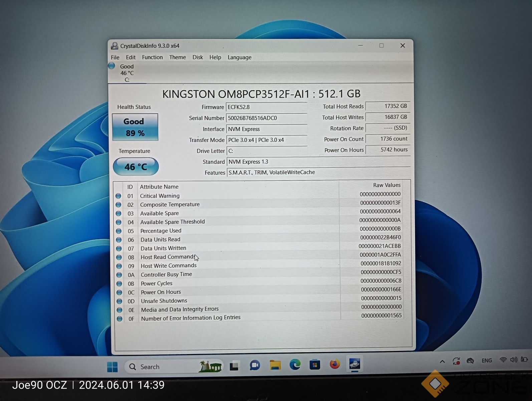Expand the hidden system tray icons chevron
Image resolution: width=532 pixels, height=401 pixels.
[x=442, y=361]
